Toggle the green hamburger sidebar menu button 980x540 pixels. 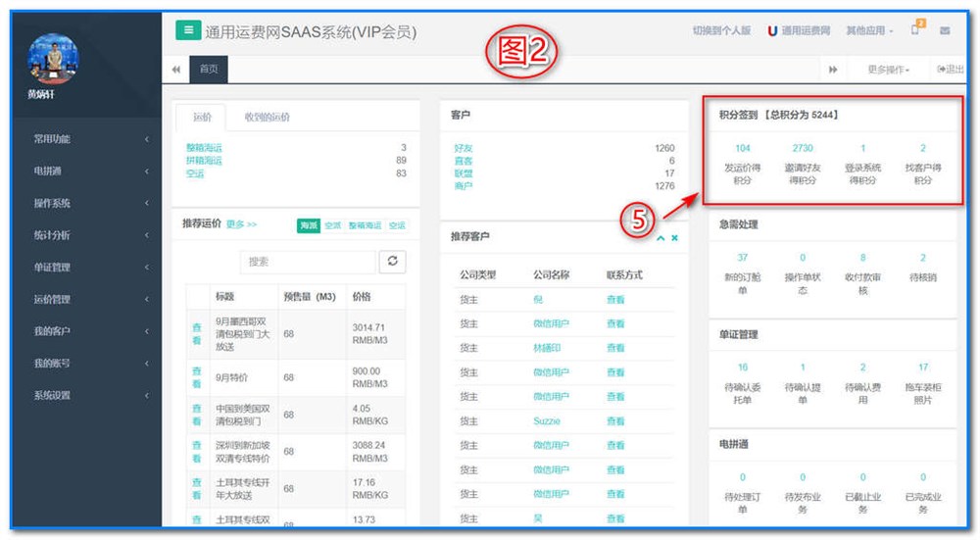188,30
